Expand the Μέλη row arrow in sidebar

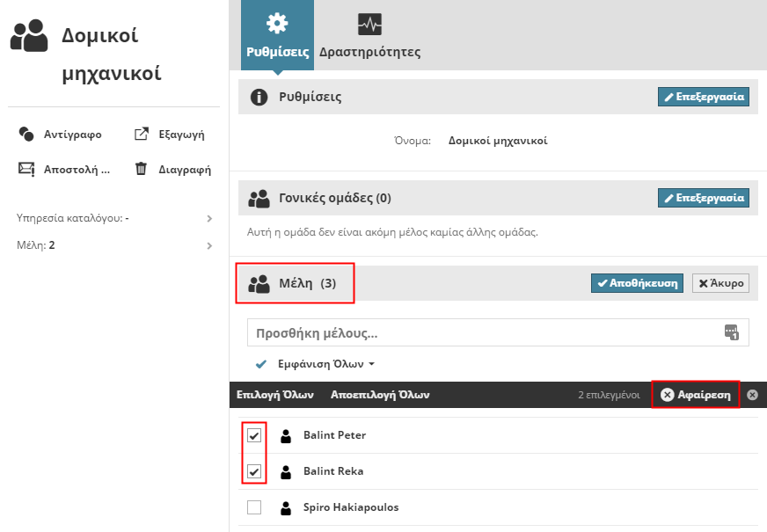209,245
